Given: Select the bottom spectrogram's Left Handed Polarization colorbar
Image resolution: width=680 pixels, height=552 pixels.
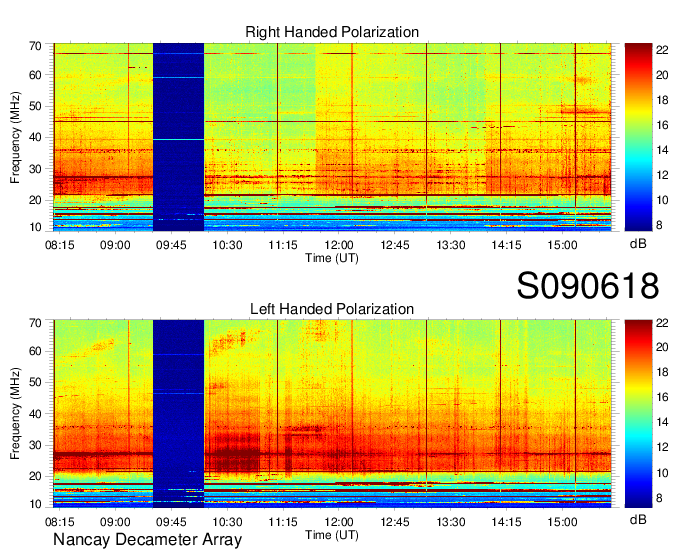Looking at the screenshot, I should click(x=638, y=414).
